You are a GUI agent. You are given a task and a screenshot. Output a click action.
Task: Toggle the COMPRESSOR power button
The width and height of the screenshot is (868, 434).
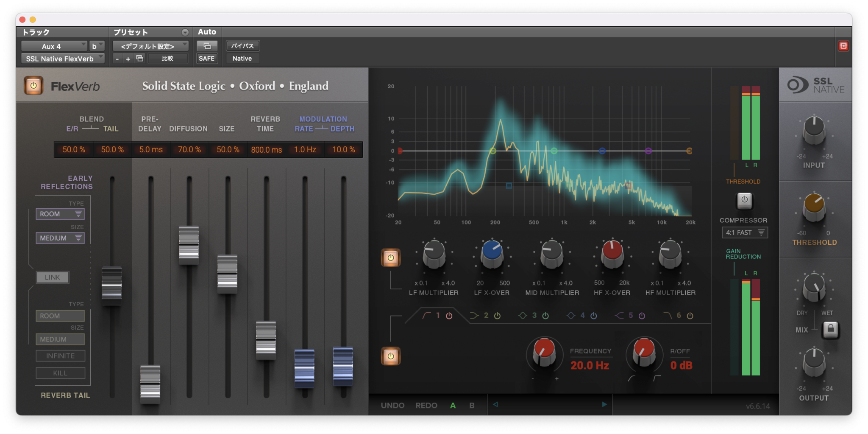(x=744, y=201)
